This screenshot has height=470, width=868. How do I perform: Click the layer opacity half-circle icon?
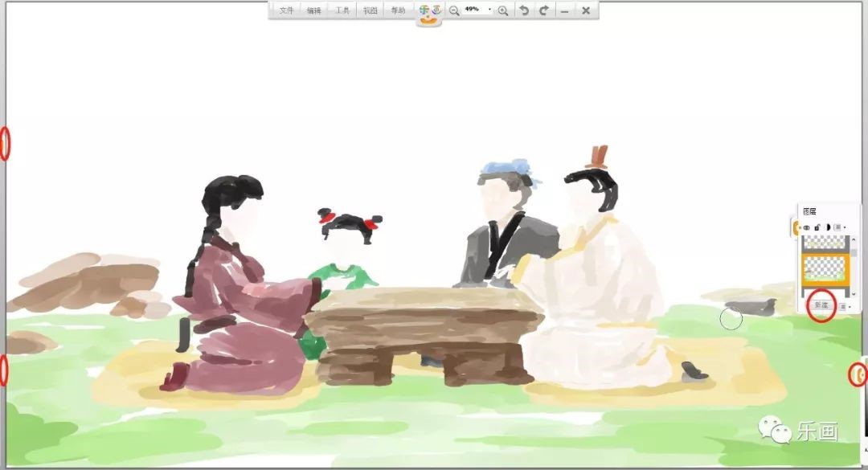point(827,228)
